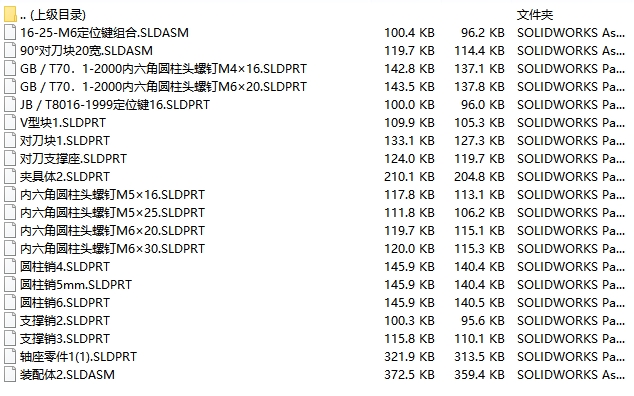Click file icon of 16-25-M6定位键组合.SLDASM
This screenshot has width=634, height=396.
click(10, 32)
